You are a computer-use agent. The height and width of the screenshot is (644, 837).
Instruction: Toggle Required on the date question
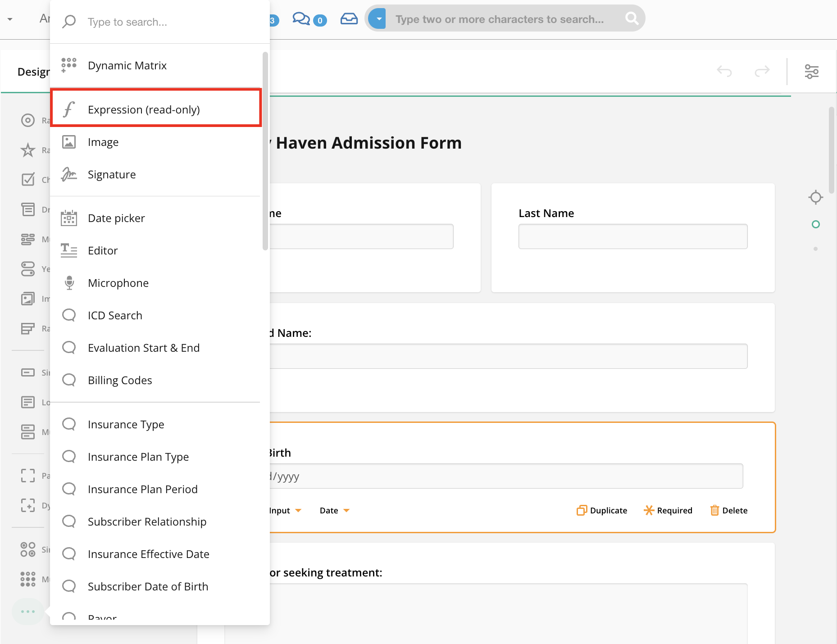[668, 510]
